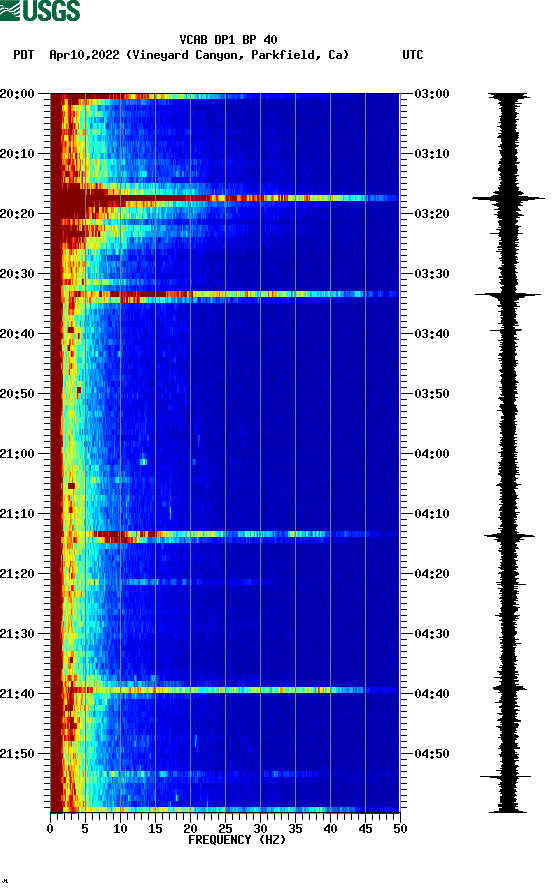Click the 20 Hz frequency axis label

tap(190, 829)
